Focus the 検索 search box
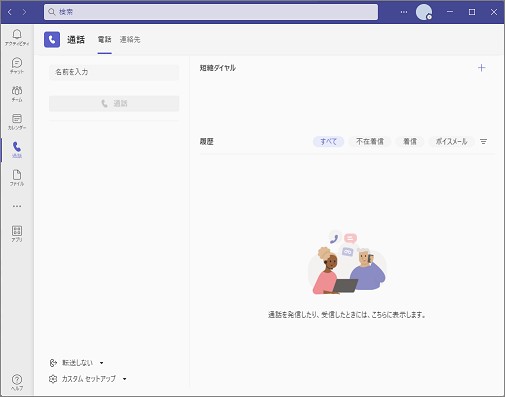 pyautogui.click(x=211, y=12)
